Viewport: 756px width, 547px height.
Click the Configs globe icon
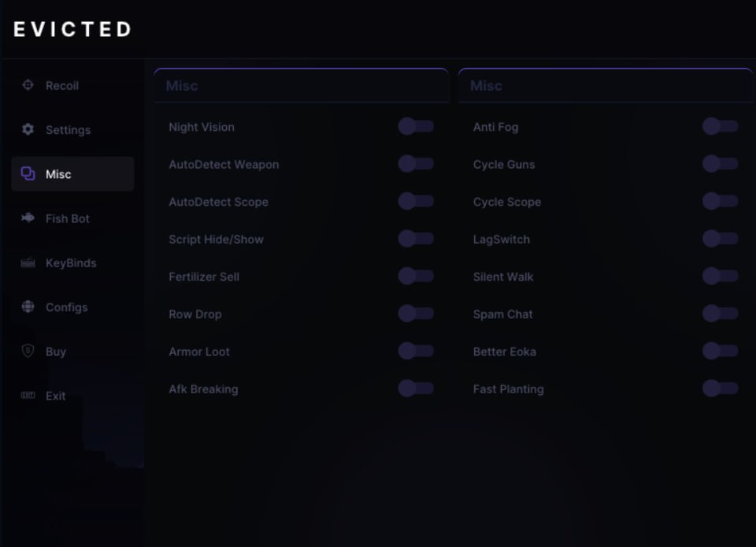[28, 307]
